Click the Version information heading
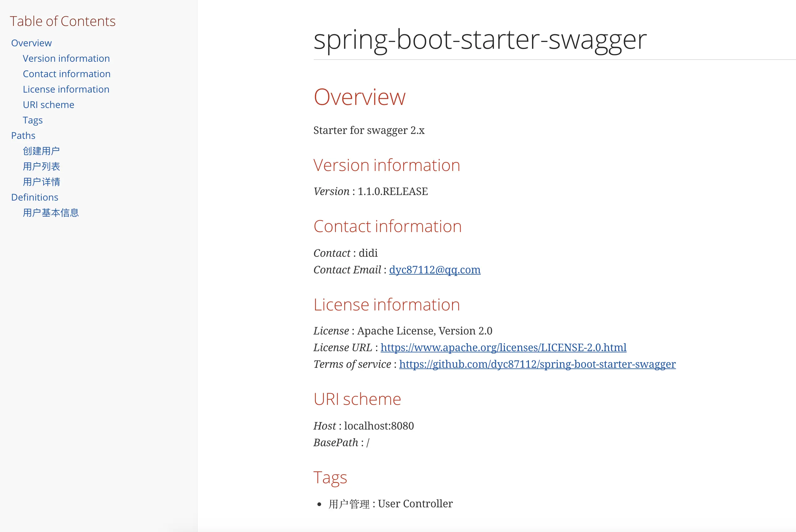Viewport: 796px width, 532px height. point(386,165)
